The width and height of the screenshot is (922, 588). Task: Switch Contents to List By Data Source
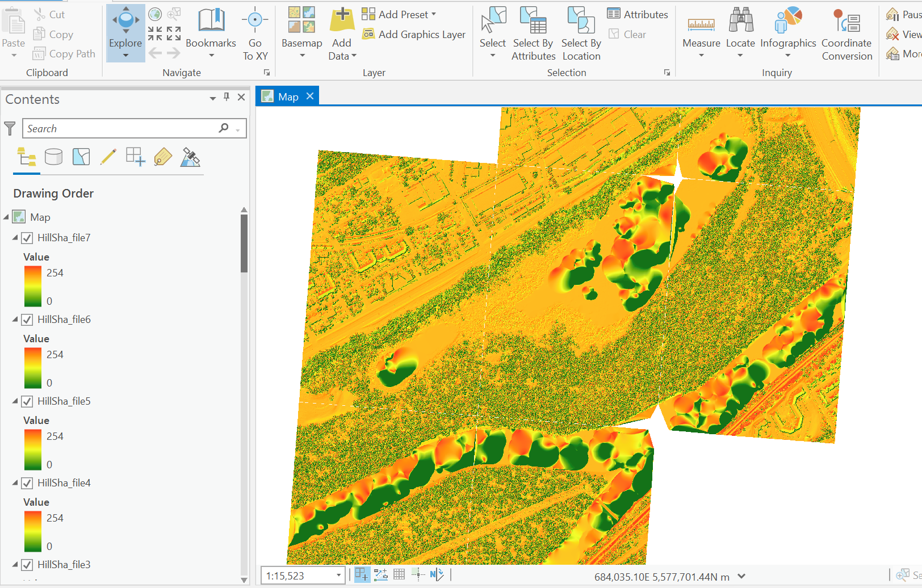click(x=53, y=157)
